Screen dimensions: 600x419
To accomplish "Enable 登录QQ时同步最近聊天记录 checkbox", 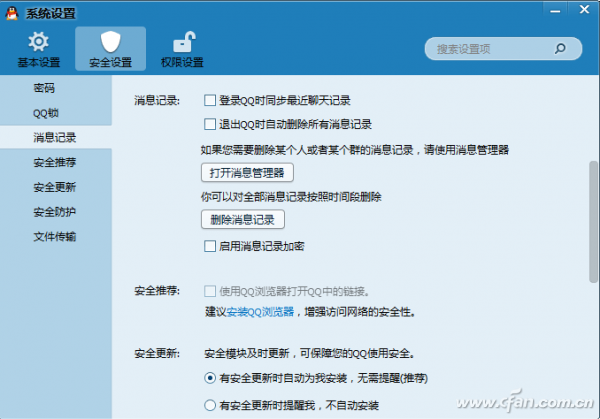I will [x=210, y=100].
